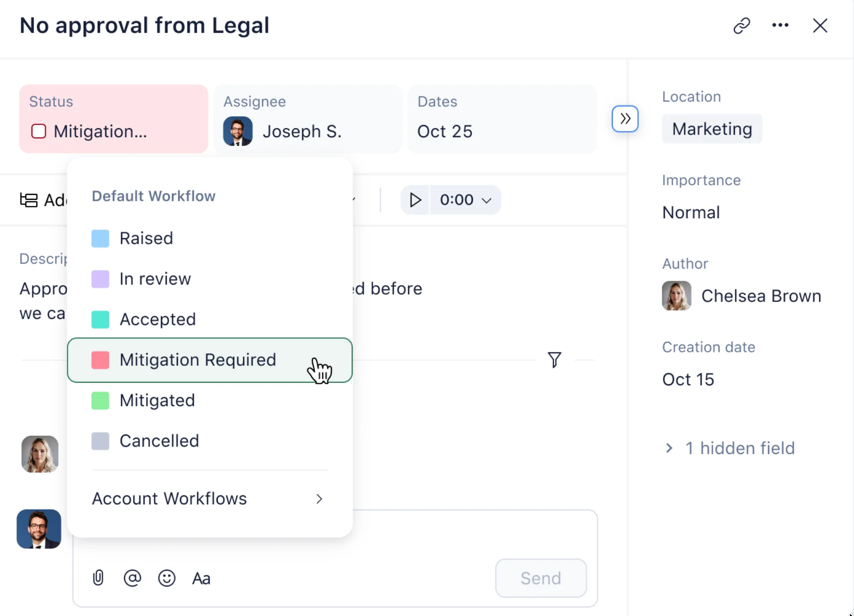Open the more options ellipsis menu
Screen dimensions: 854x616
click(x=780, y=25)
